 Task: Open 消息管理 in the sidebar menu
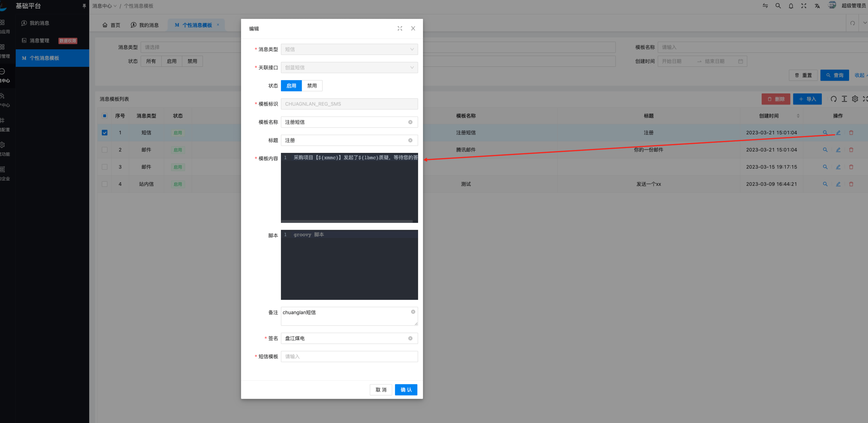pyautogui.click(x=39, y=40)
